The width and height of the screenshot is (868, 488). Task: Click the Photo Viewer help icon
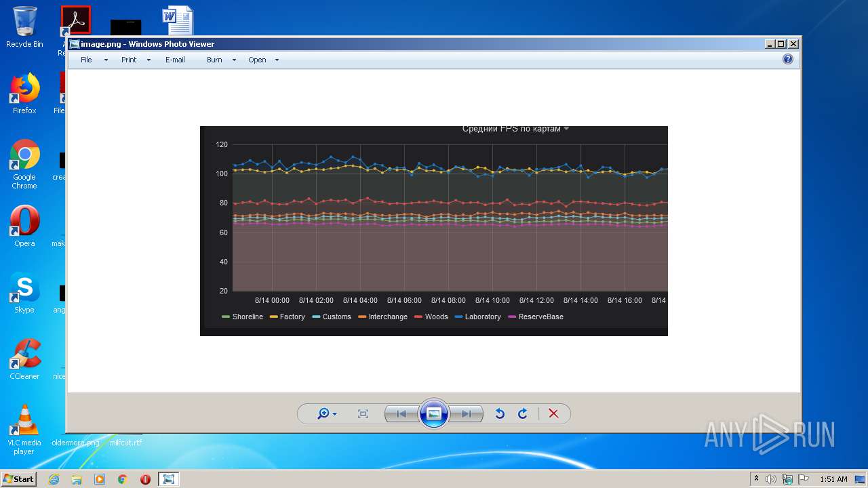coord(788,59)
